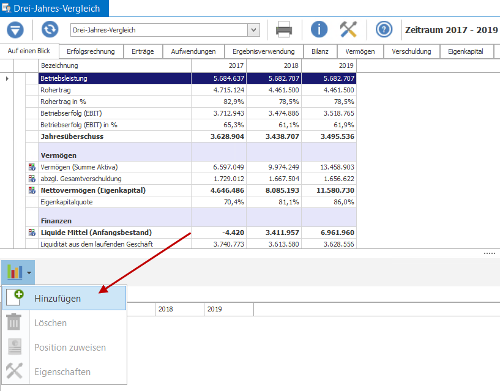Click Eigenkapitalquote 2018 value 81,1%
Screen dimensions: 500x391
tap(289, 202)
